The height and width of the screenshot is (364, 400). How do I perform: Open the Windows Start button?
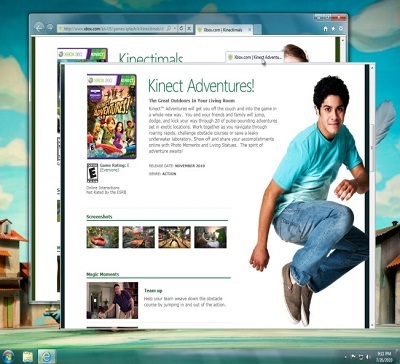pos(9,356)
